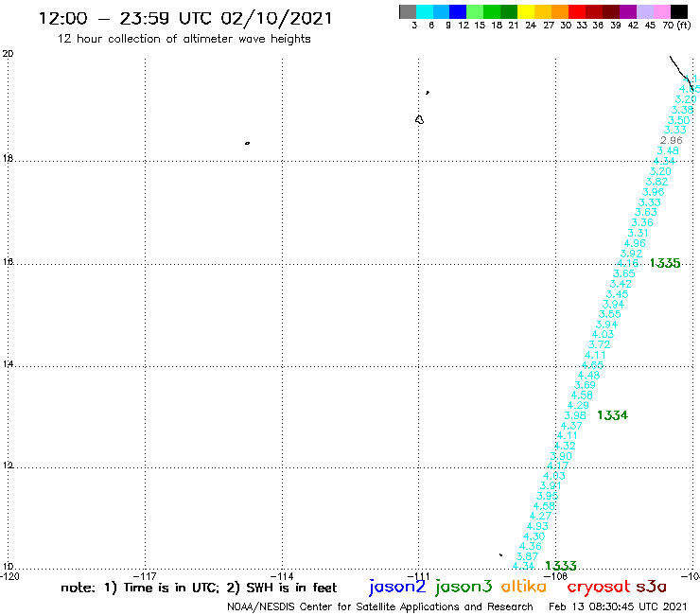Click the gray 3 ft legend swatch

point(408,11)
